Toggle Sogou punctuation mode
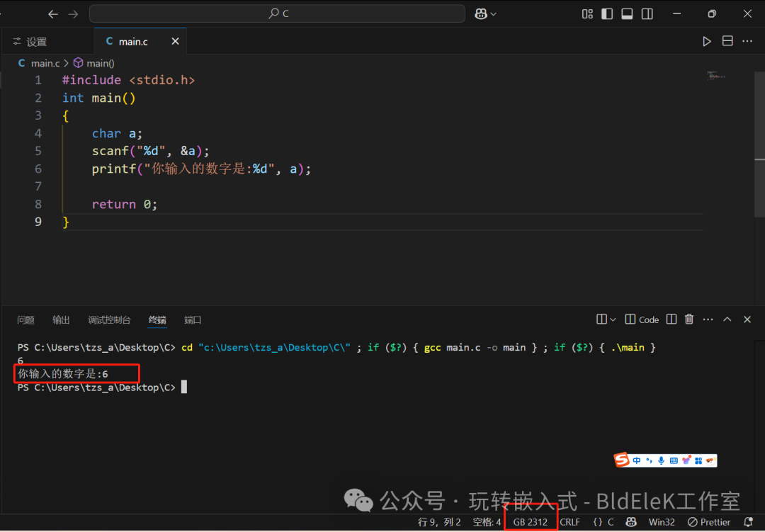Viewport: 765px width, 532px height. [x=649, y=460]
